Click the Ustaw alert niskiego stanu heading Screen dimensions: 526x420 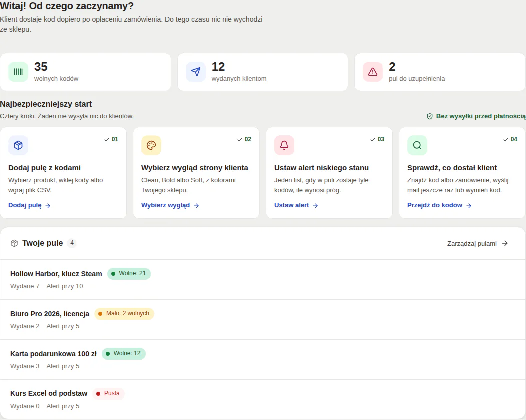[x=321, y=168]
